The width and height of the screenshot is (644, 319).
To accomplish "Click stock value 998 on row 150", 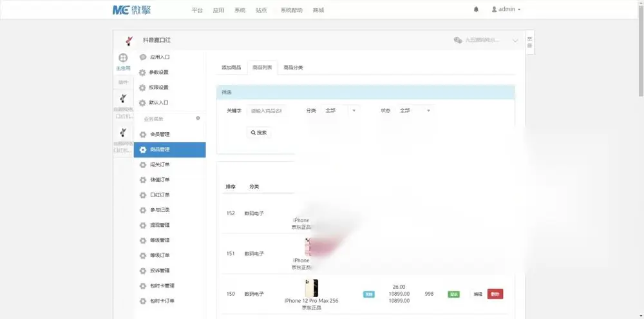I will [429, 294].
